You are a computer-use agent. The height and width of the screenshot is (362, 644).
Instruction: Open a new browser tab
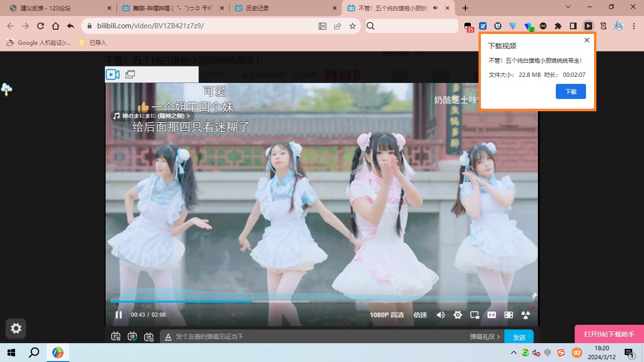(x=465, y=8)
